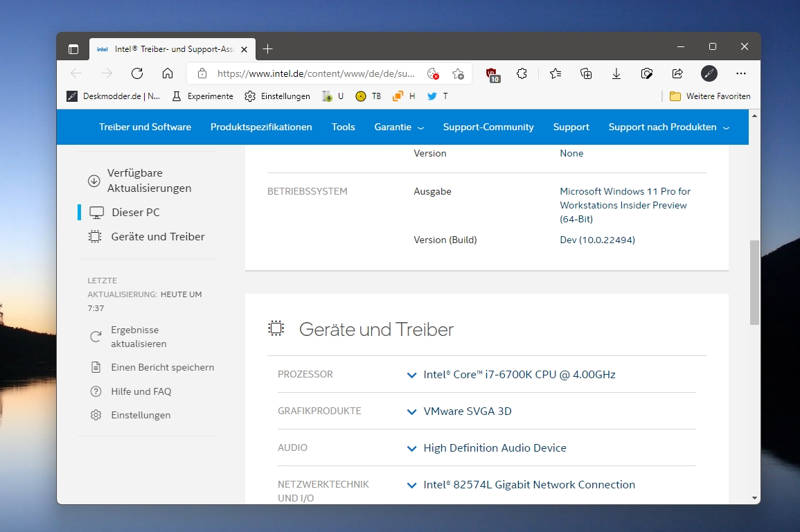Viewport: 800px width, 532px height.
Task: Open a new browser tab
Action: pos(267,49)
